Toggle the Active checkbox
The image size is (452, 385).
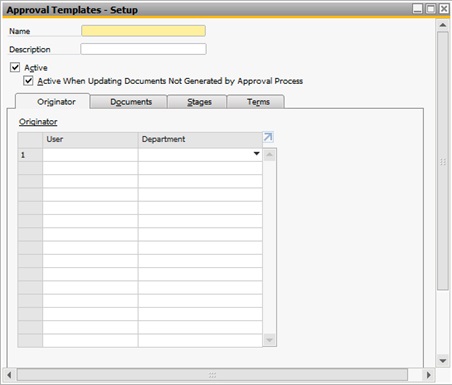(15, 67)
